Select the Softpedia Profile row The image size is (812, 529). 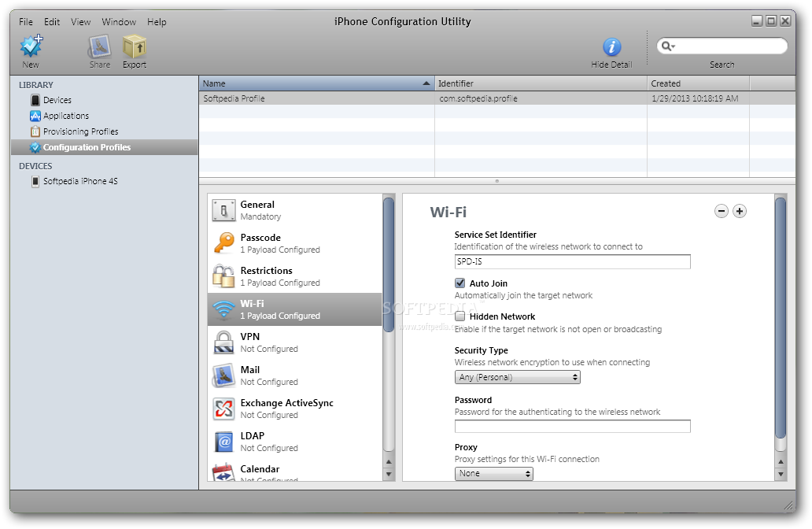(497, 98)
